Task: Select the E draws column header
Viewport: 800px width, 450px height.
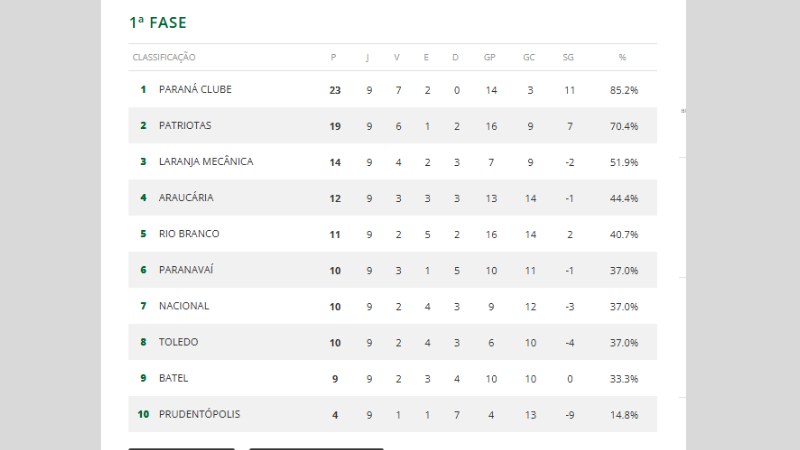Action: pyautogui.click(x=426, y=57)
